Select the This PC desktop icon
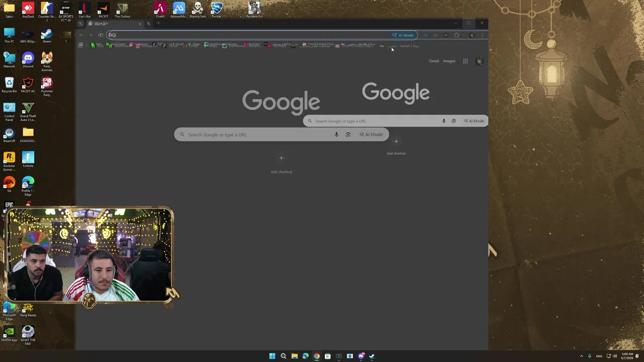The height and width of the screenshot is (362, 644). [x=9, y=35]
